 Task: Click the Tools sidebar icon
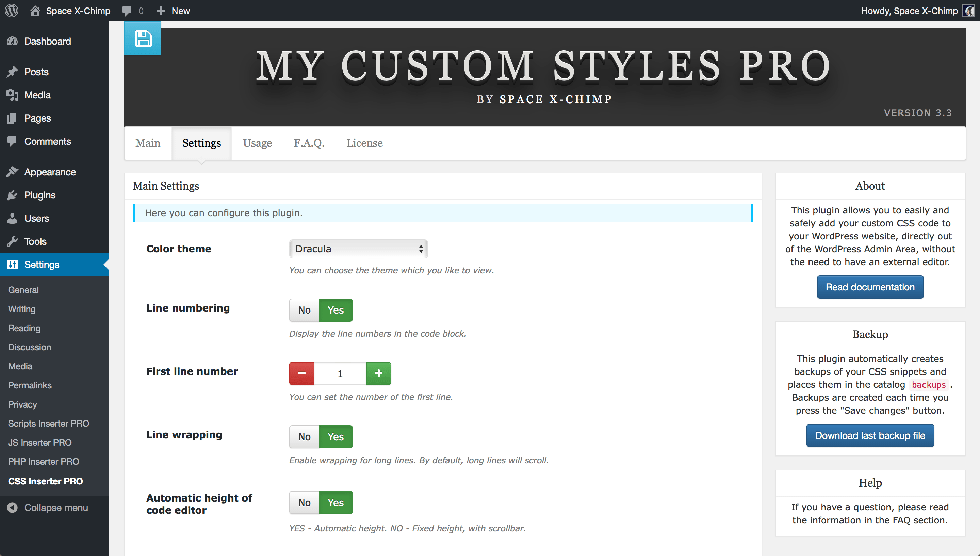point(12,241)
